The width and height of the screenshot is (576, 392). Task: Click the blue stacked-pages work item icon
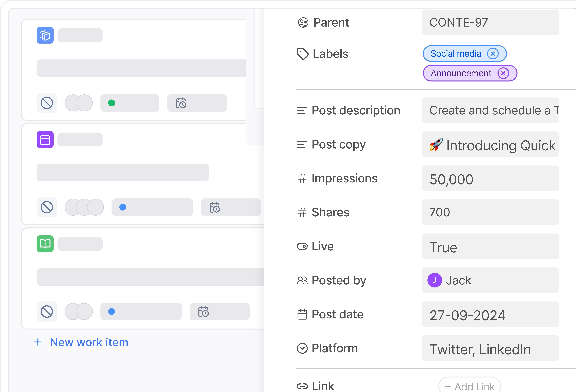pos(45,35)
